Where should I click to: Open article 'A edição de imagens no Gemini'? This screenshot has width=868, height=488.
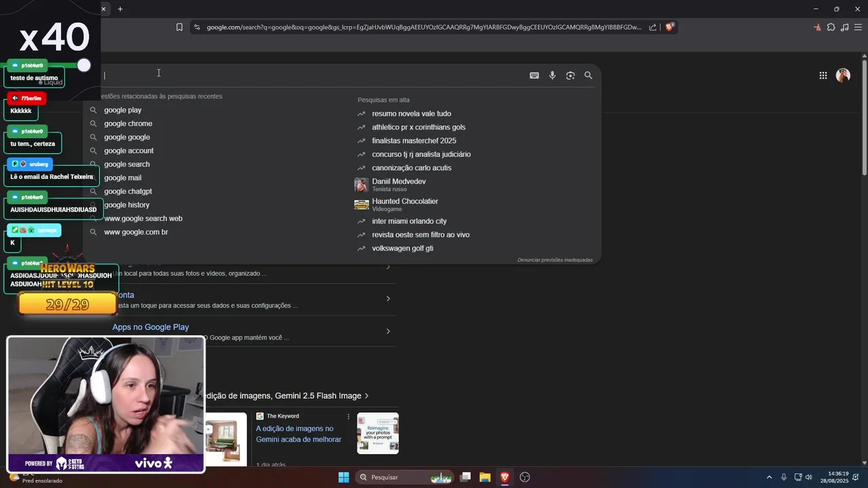coord(298,434)
